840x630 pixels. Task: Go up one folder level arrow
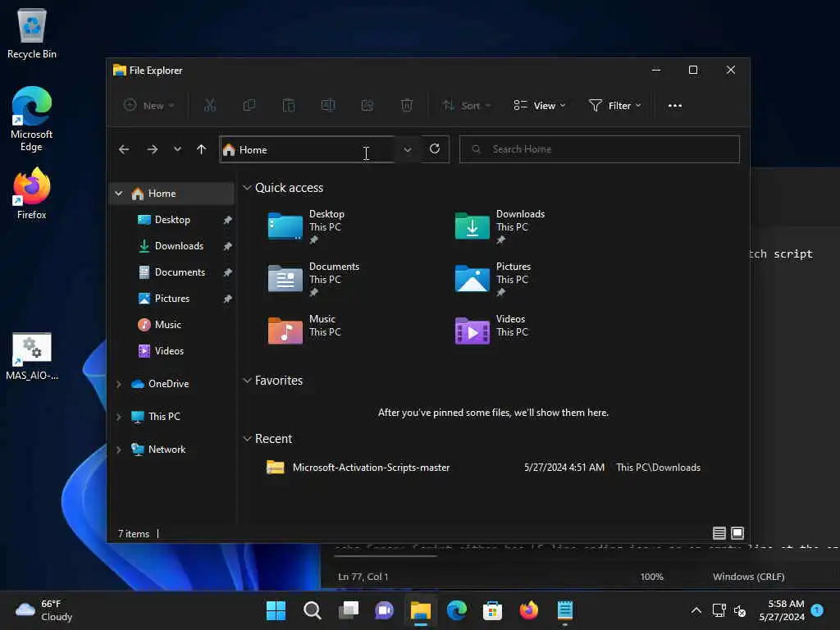coord(202,149)
